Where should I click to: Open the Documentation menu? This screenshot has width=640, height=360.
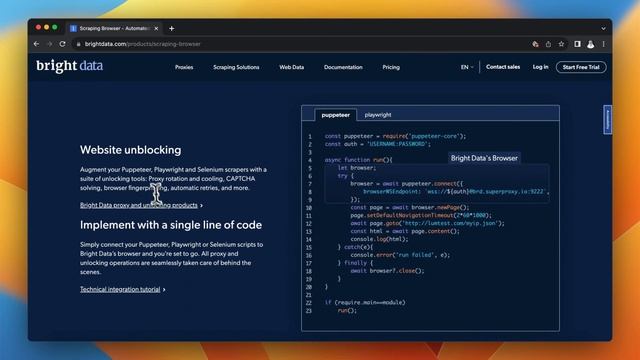click(343, 67)
